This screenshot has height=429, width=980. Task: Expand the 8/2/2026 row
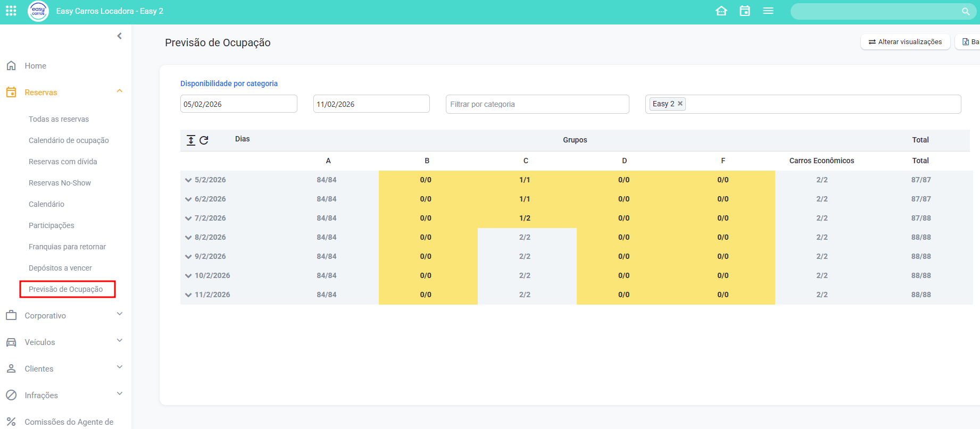188,238
